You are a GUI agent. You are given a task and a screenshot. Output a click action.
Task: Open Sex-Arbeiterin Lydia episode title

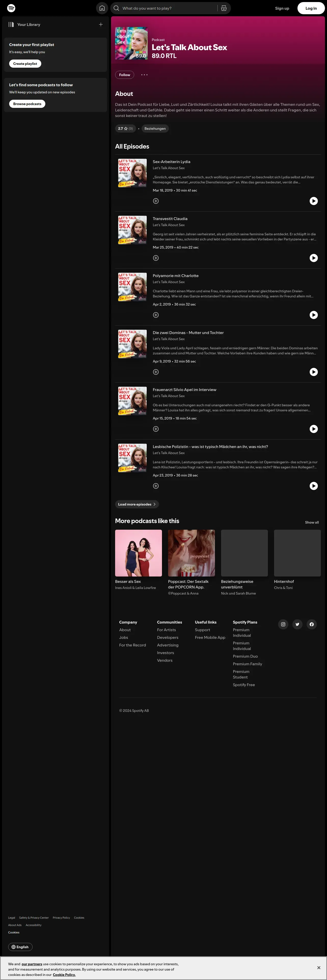pyautogui.click(x=171, y=162)
